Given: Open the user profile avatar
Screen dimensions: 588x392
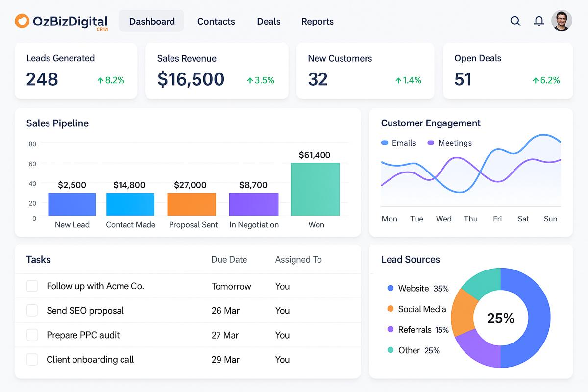Looking at the screenshot, I should pyautogui.click(x=562, y=21).
